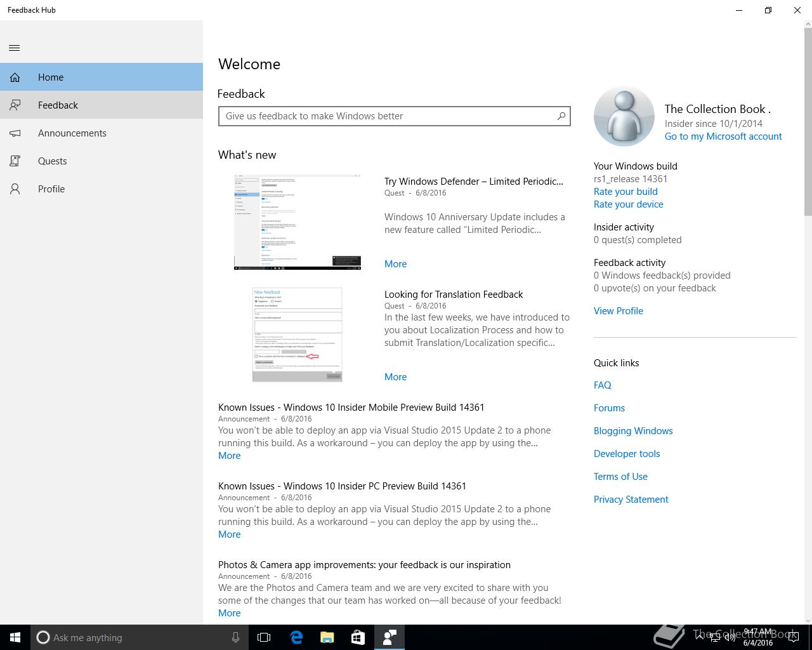The width and height of the screenshot is (812, 650).
Task: Click 'Rate your build' link
Action: pos(625,192)
